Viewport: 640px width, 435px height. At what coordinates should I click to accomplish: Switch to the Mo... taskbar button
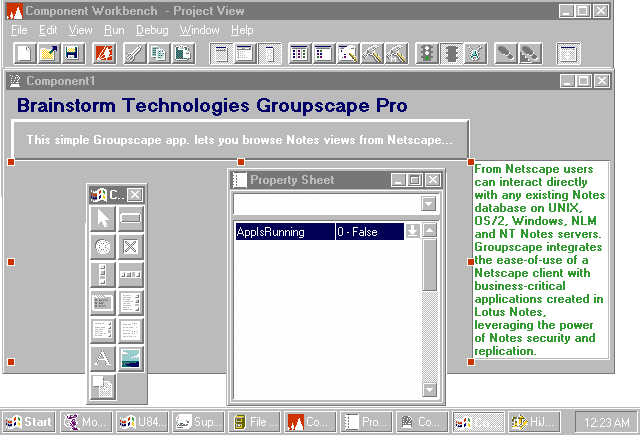coord(87,422)
